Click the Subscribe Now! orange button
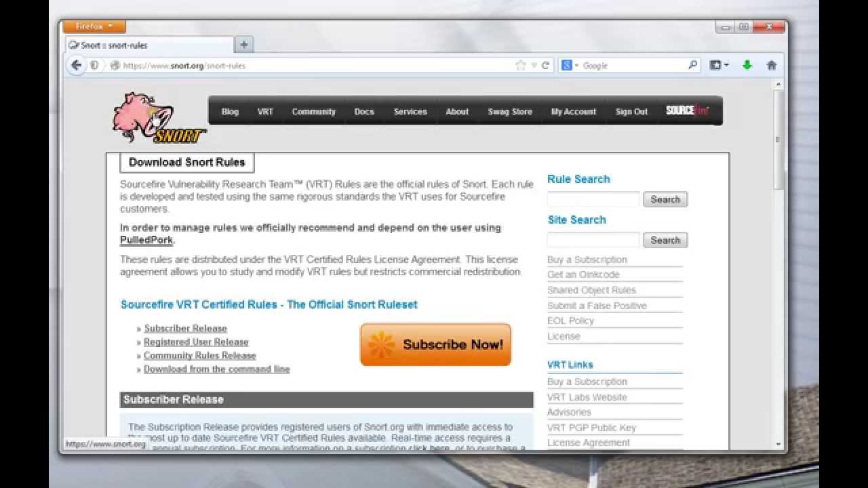868x488 pixels. (x=435, y=344)
